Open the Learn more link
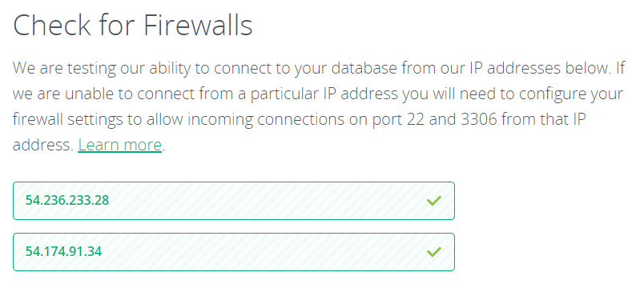Viewport: 644px width, 288px height. (x=119, y=145)
